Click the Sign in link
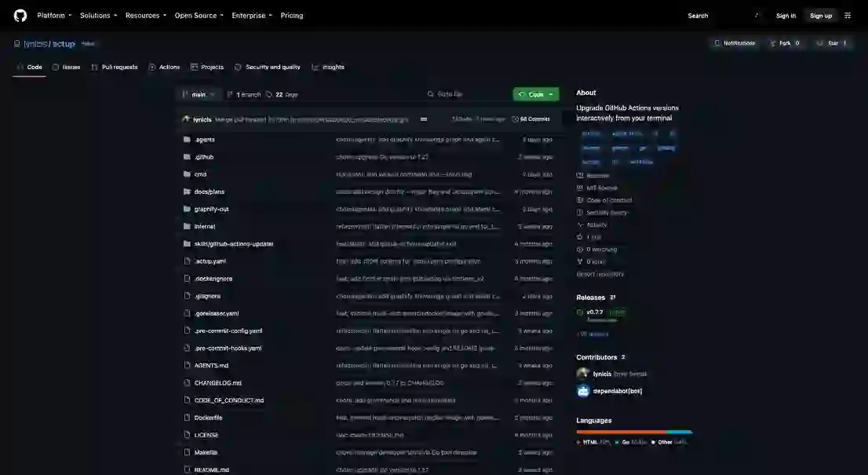 point(786,16)
